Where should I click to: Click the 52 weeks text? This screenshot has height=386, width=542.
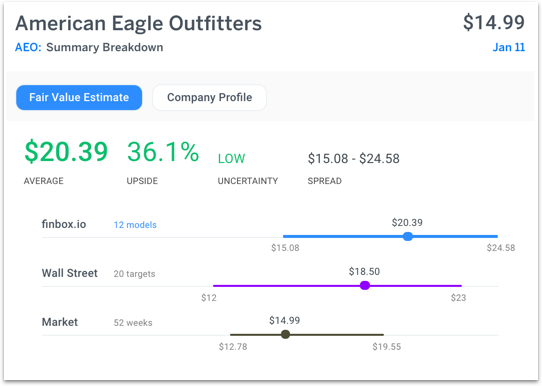[133, 323]
